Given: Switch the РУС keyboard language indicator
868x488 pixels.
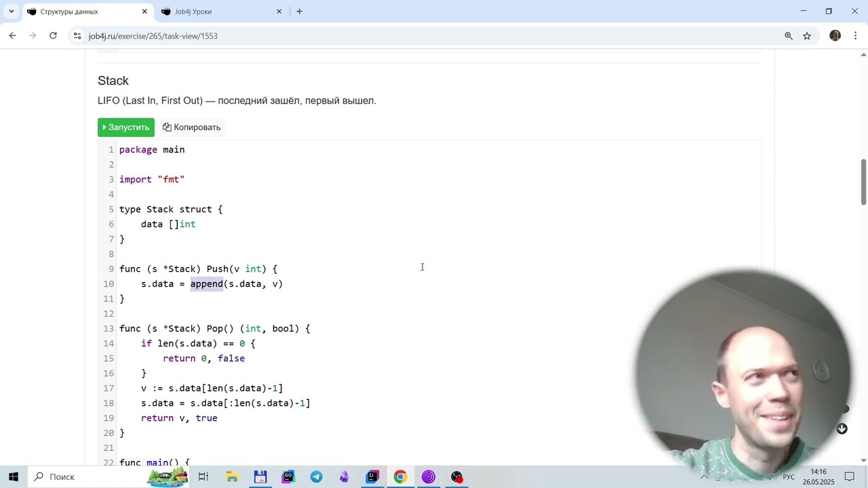Looking at the screenshot, I should click(789, 477).
